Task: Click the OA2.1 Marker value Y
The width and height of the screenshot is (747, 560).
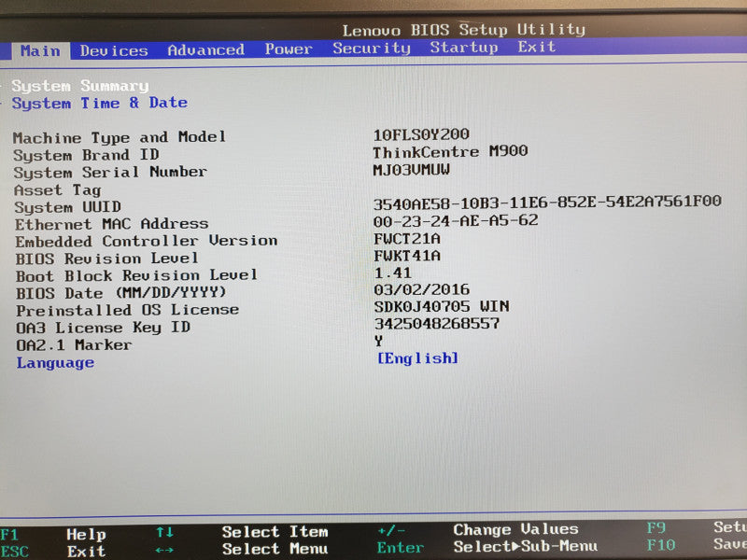Action: [x=379, y=341]
